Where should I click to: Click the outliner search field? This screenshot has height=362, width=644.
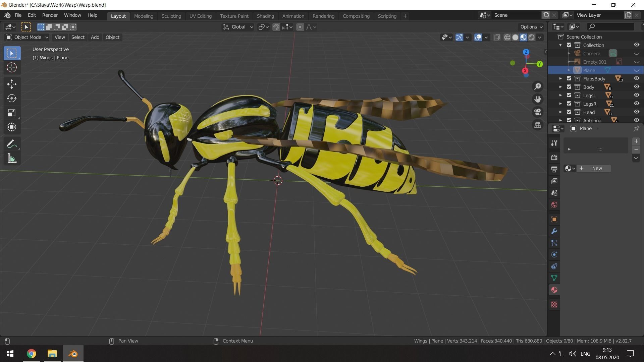point(610,26)
